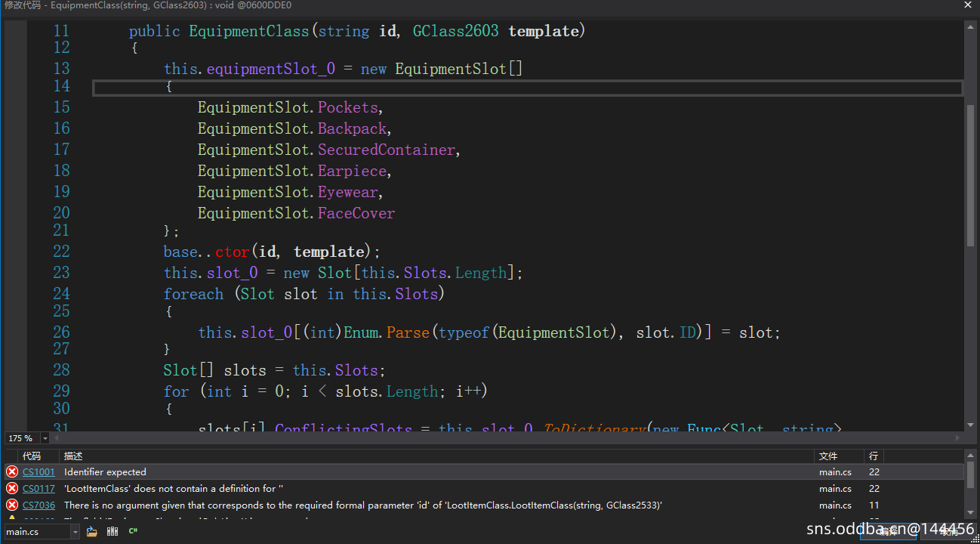The height and width of the screenshot is (544, 980).
Task: Follow the CS7036 error code link
Action: [x=39, y=505]
